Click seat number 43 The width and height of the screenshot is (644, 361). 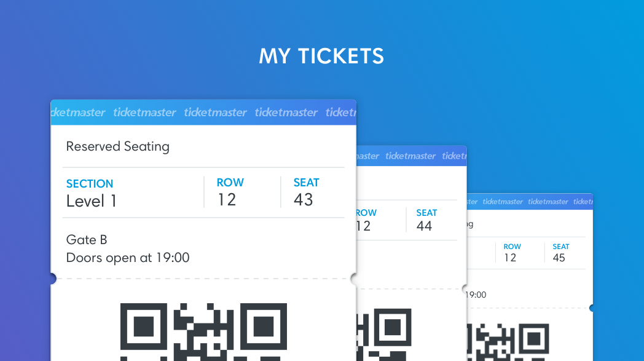pos(304,200)
